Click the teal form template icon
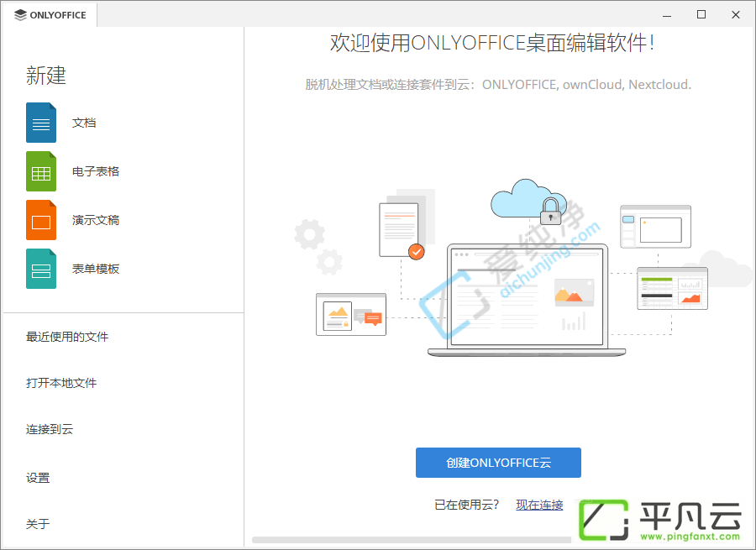Viewport: 756px width, 550px height. [x=41, y=269]
